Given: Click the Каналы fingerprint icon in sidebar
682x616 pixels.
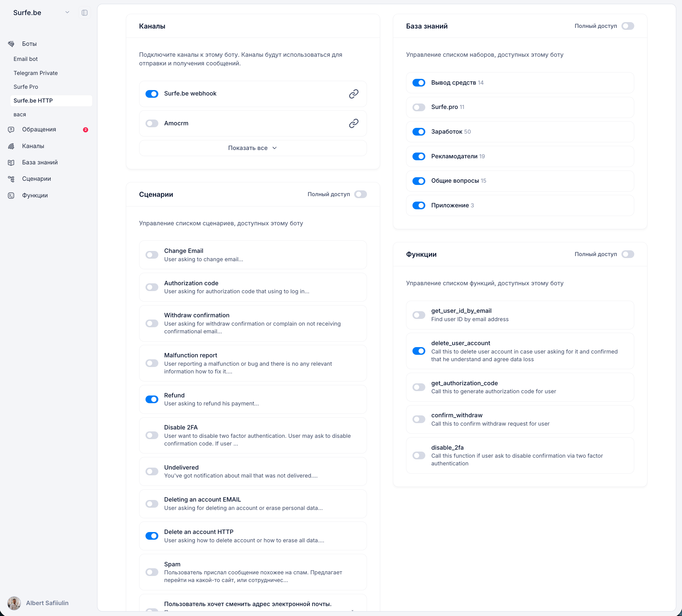Looking at the screenshot, I should coord(11,146).
